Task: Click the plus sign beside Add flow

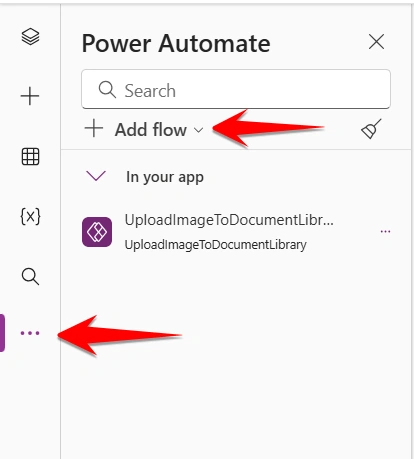Action: (x=94, y=129)
